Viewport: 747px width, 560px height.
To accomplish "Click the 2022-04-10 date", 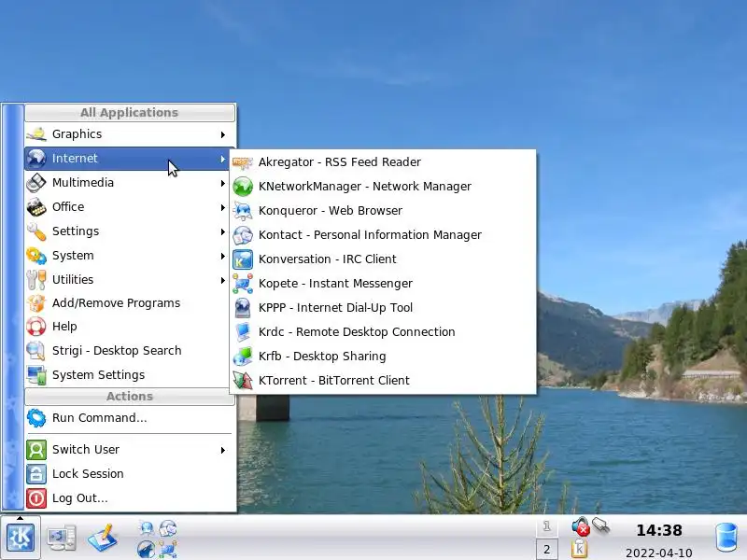I will [x=659, y=553].
